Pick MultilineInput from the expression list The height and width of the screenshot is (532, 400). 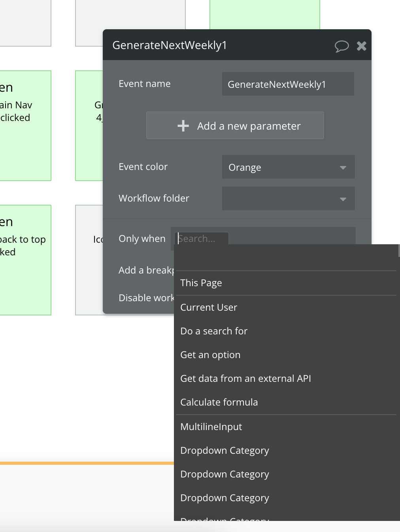click(x=211, y=427)
